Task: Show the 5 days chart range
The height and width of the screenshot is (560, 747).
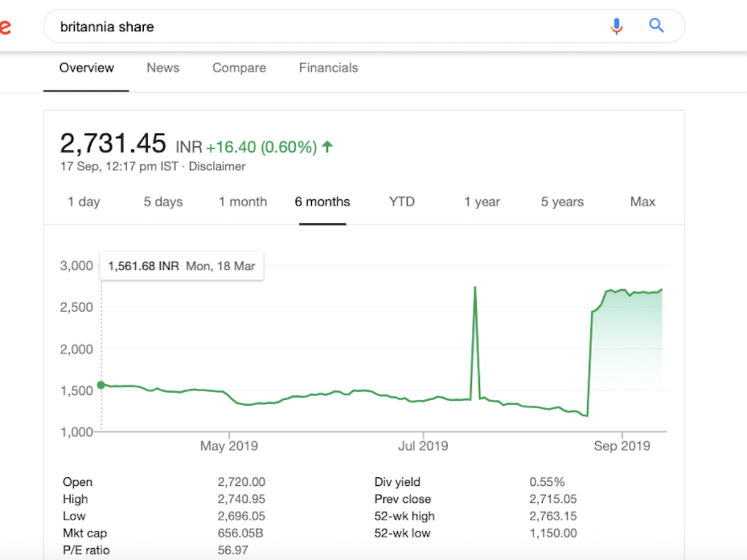Action: click(x=163, y=202)
